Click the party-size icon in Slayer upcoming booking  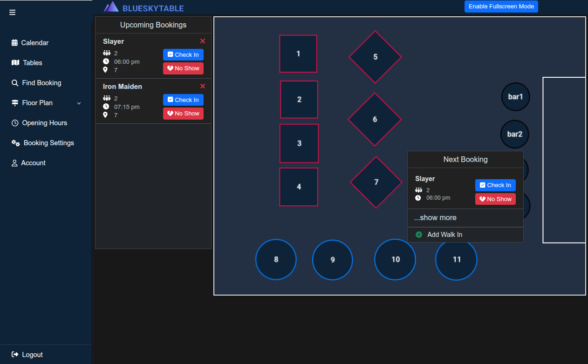(107, 53)
